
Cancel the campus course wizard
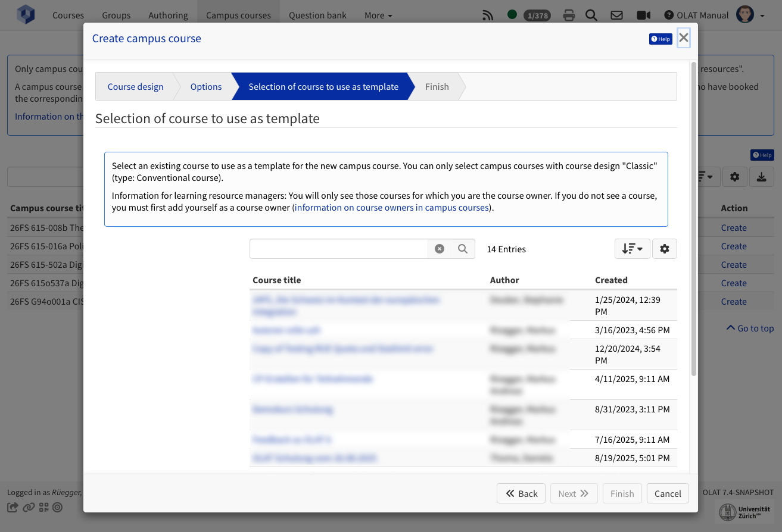coord(668,493)
